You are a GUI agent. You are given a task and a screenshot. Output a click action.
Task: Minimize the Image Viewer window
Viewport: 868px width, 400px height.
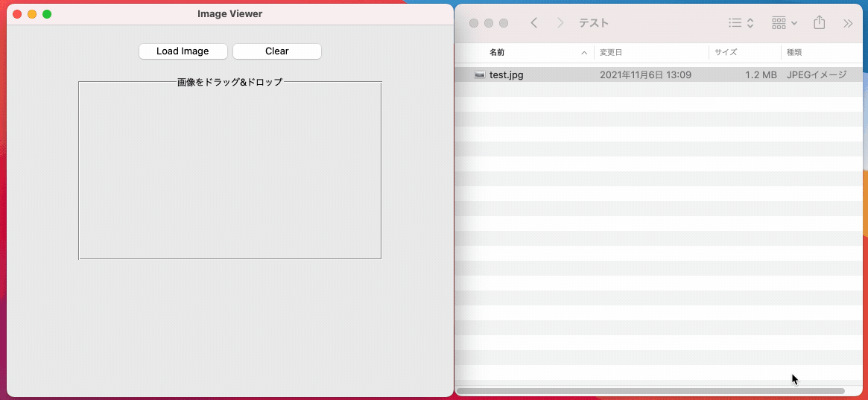point(32,14)
